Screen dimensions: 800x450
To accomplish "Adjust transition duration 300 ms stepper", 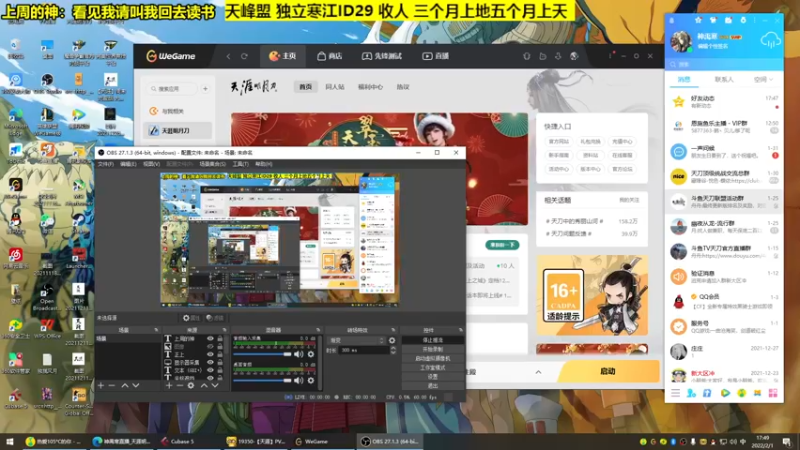I will (x=393, y=350).
